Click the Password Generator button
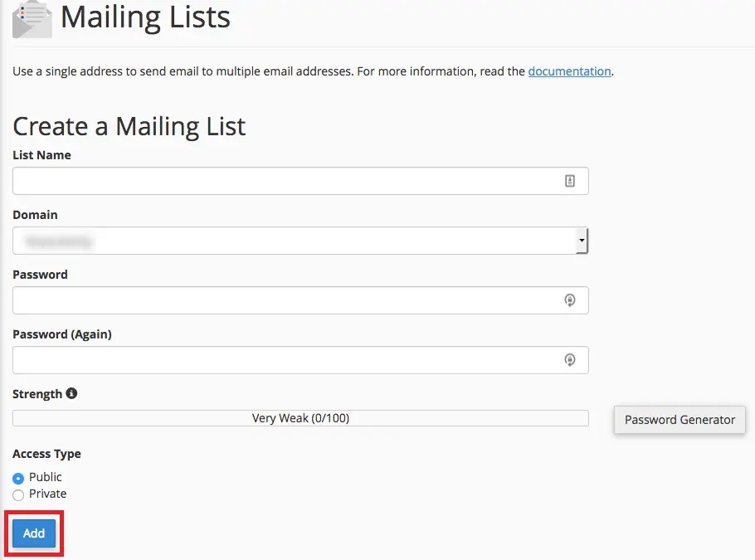The image size is (755, 560). point(679,420)
